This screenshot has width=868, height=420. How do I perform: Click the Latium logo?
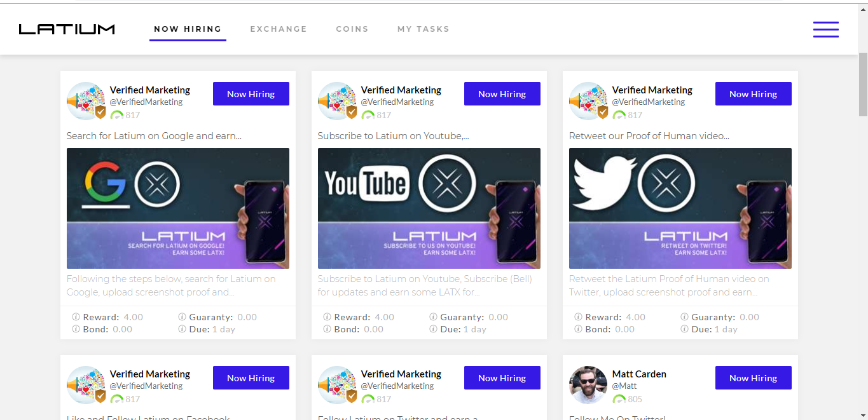67,29
